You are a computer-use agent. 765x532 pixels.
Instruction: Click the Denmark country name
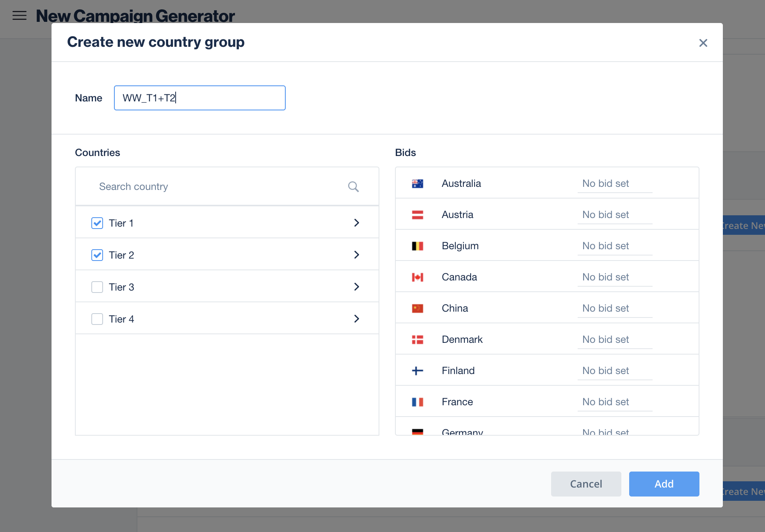pyautogui.click(x=462, y=340)
